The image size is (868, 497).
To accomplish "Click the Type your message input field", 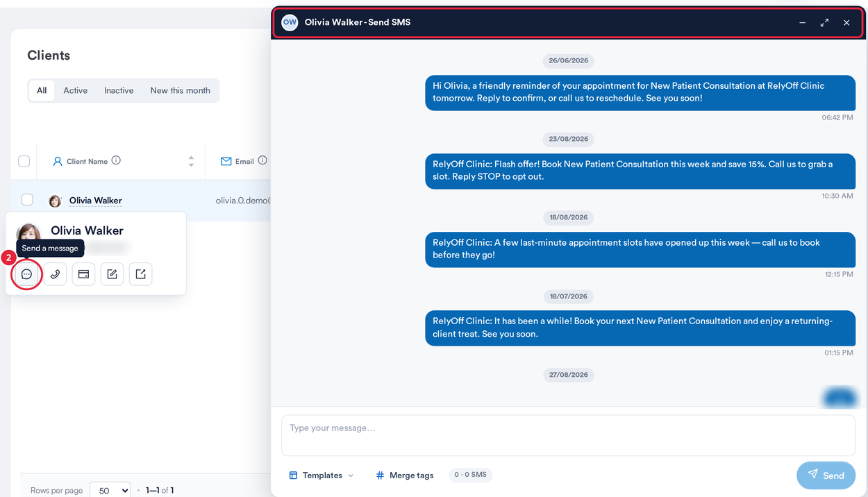I will point(568,435).
